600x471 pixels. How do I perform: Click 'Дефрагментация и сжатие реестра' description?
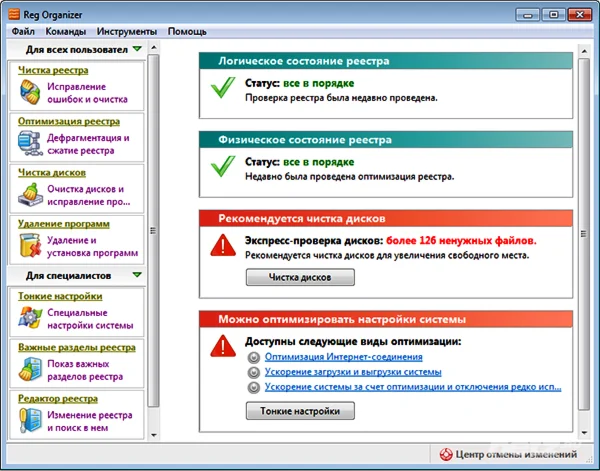[x=88, y=144]
